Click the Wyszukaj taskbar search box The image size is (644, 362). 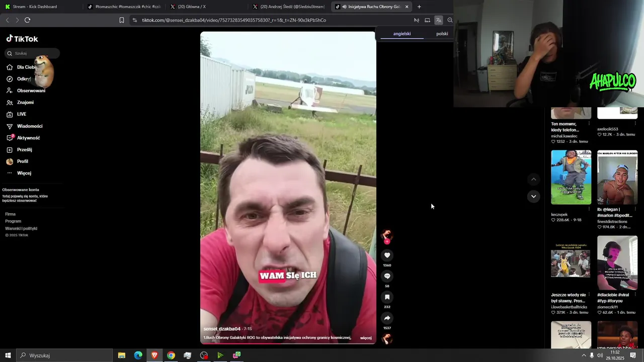click(x=63, y=355)
